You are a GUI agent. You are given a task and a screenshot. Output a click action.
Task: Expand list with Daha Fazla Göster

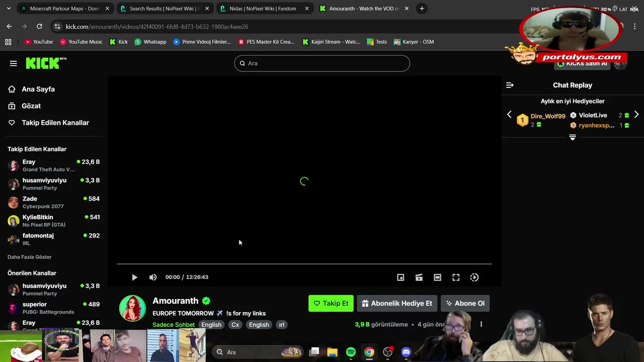pos(30,257)
